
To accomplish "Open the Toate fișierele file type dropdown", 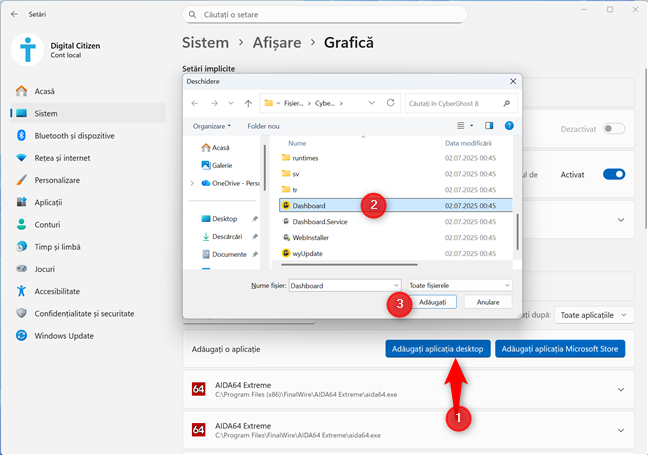I will point(460,285).
